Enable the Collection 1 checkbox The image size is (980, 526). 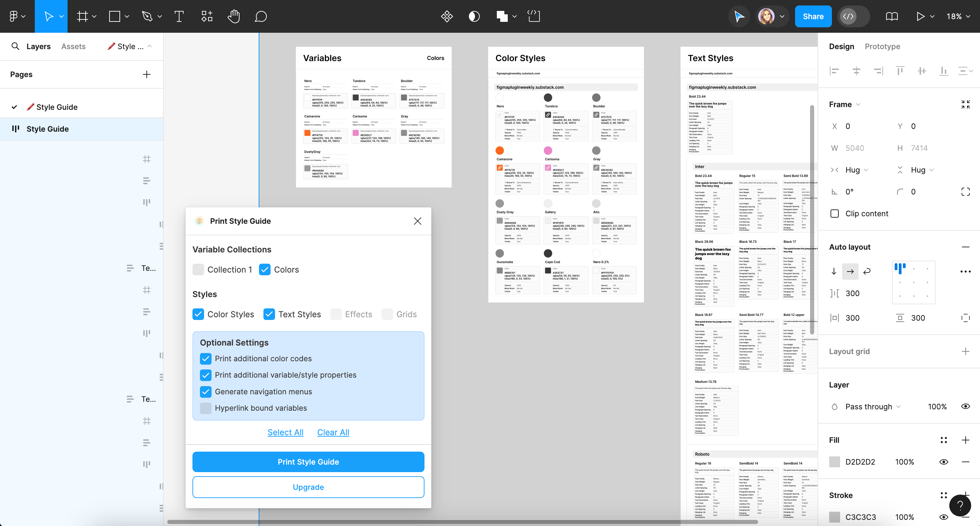click(198, 269)
